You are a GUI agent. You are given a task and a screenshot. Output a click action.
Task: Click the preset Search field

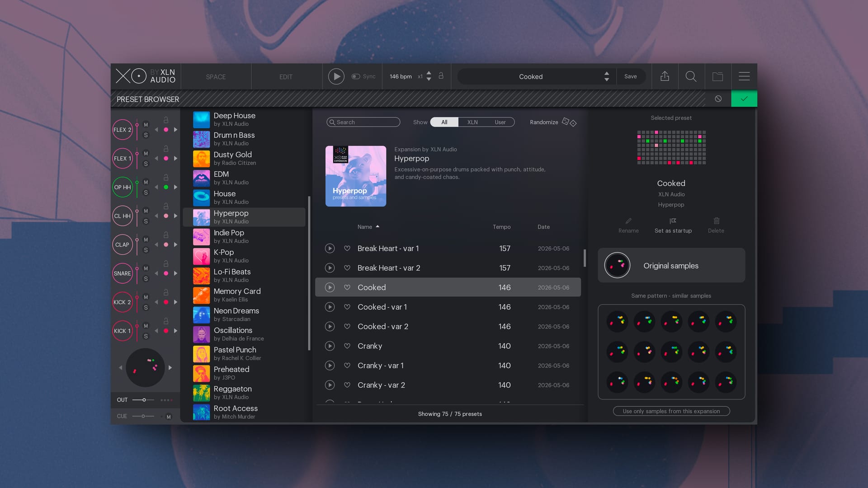tap(363, 122)
